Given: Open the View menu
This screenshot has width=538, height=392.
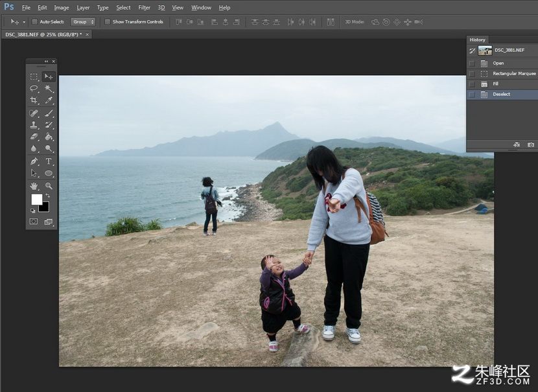Looking at the screenshot, I should [178, 8].
